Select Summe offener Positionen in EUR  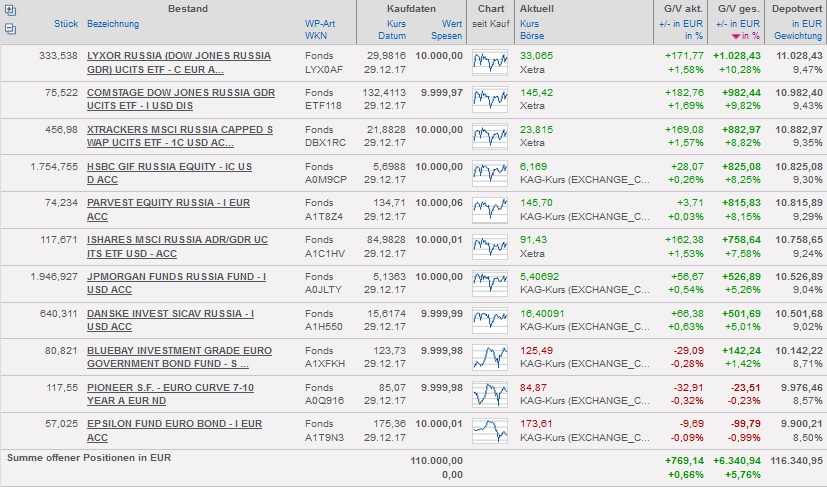pos(89,458)
